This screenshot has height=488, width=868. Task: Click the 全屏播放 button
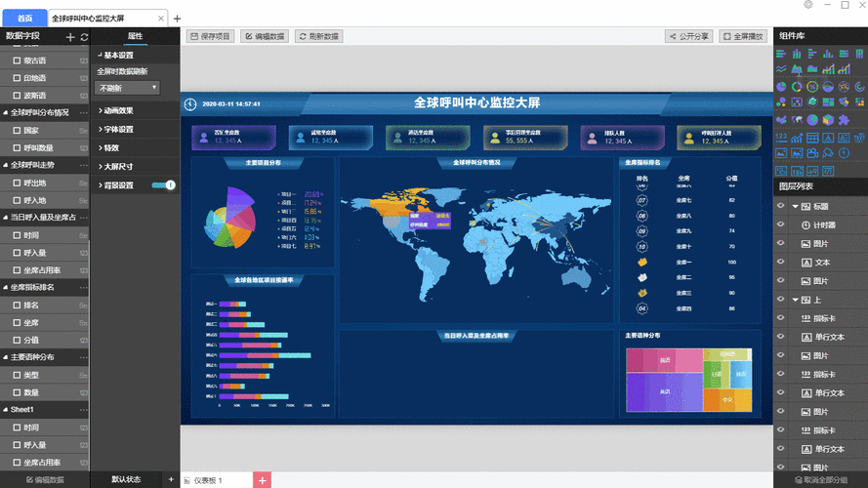pos(743,36)
